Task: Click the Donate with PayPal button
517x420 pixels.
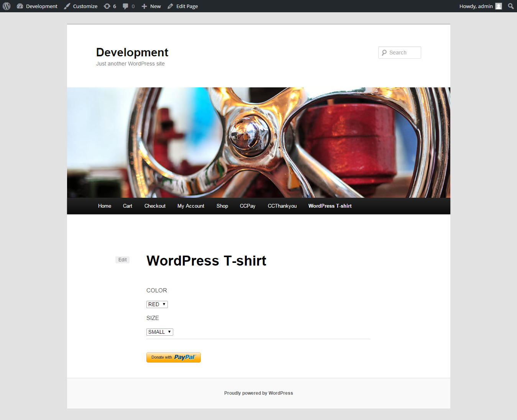Action: [174, 357]
